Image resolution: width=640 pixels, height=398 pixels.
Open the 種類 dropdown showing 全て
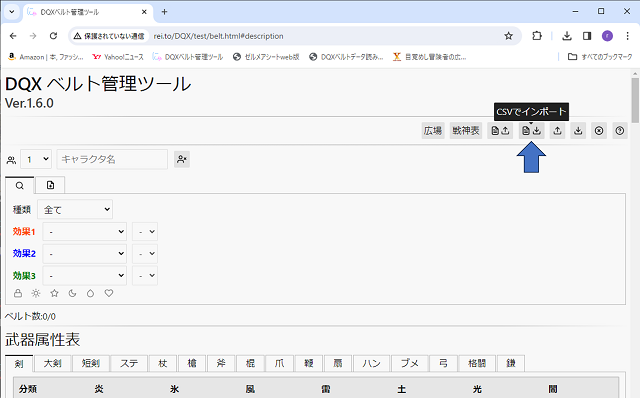pos(75,210)
